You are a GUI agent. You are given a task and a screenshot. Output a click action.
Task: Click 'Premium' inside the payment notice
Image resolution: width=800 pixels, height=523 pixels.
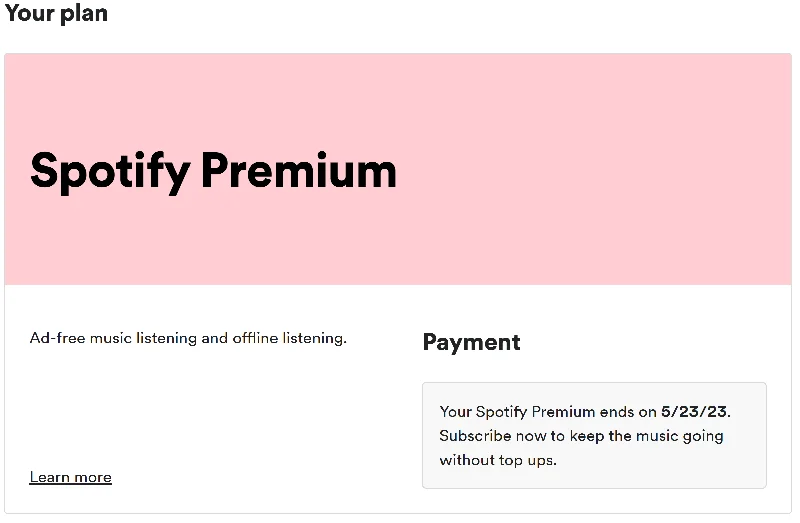click(x=563, y=412)
